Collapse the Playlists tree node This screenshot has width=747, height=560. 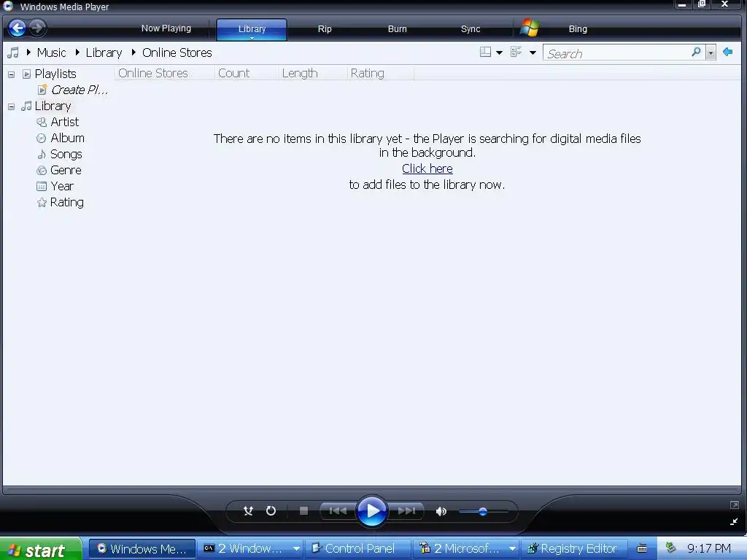pos(12,74)
